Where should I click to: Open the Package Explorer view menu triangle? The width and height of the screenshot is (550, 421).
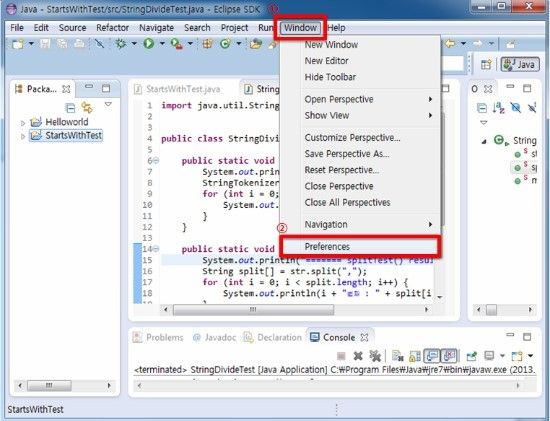(108, 104)
